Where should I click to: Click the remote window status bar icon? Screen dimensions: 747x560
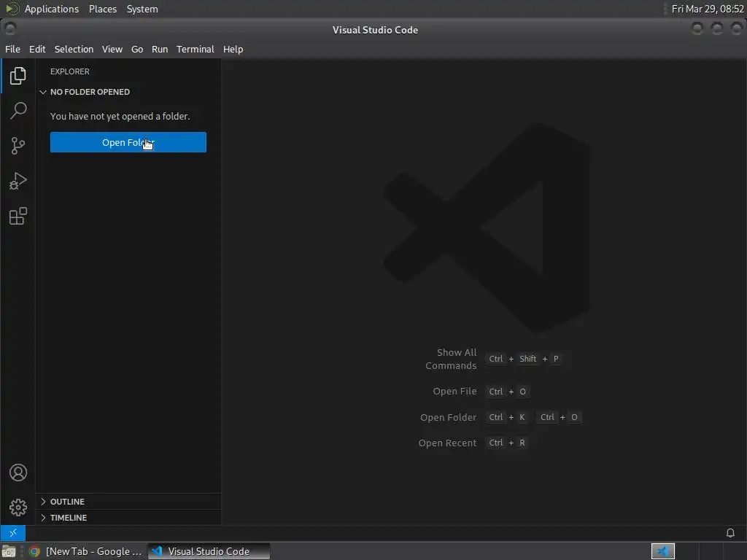pyautogui.click(x=13, y=533)
